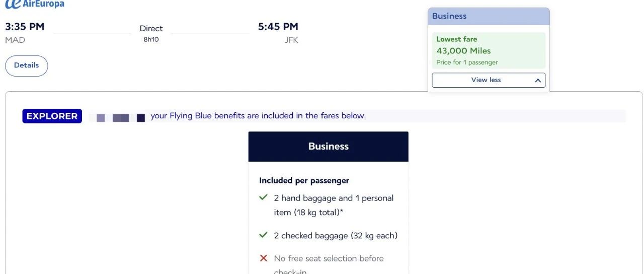Viewport: 644px width, 274px height.
Task: Click the Price for 1 passenger note
Action: (467, 62)
